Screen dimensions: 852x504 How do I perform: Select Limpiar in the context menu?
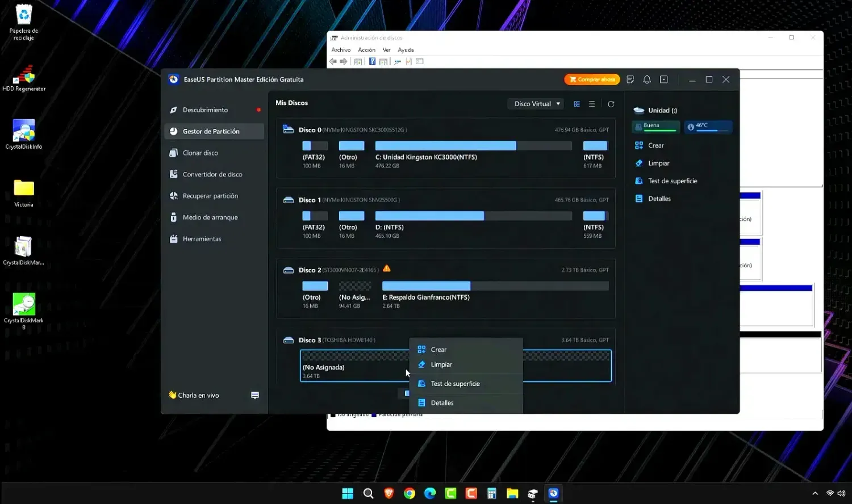coord(441,364)
